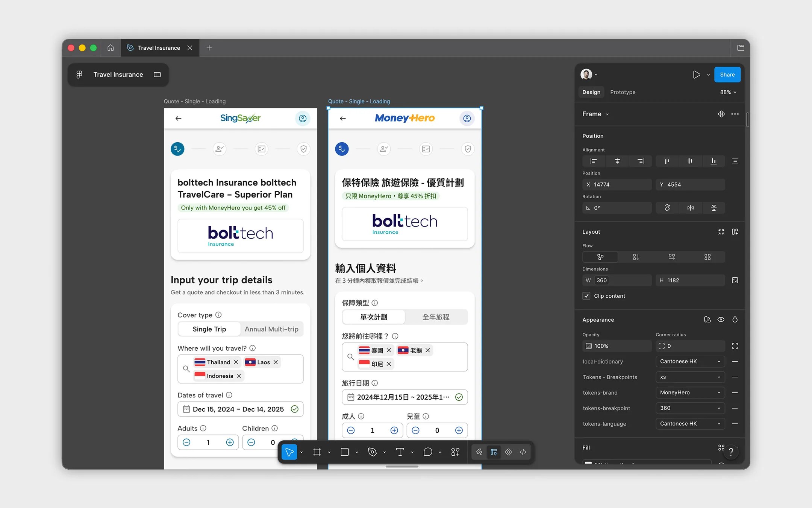812x508 pixels.
Task: Open local-dictionary Cantonese HK dropdown
Action: click(x=690, y=361)
